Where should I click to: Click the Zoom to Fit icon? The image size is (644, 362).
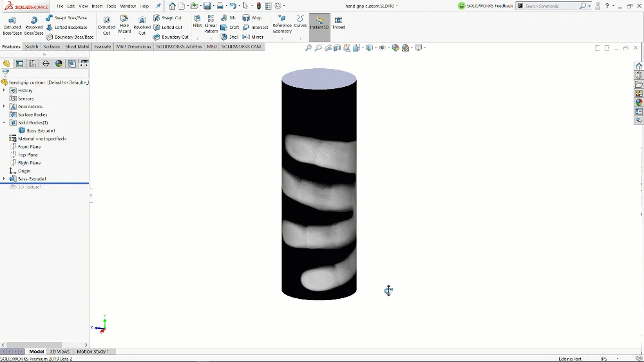pyautogui.click(x=308, y=48)
